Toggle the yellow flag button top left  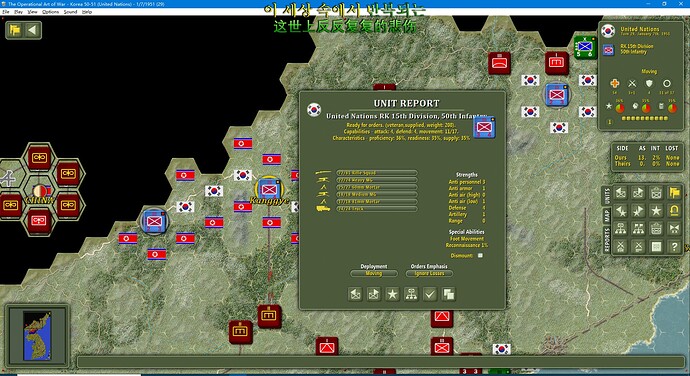(x=15, y=30)
